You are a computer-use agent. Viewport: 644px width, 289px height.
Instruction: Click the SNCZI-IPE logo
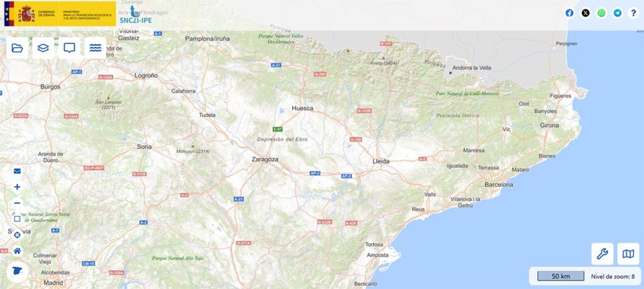(136, 15)
